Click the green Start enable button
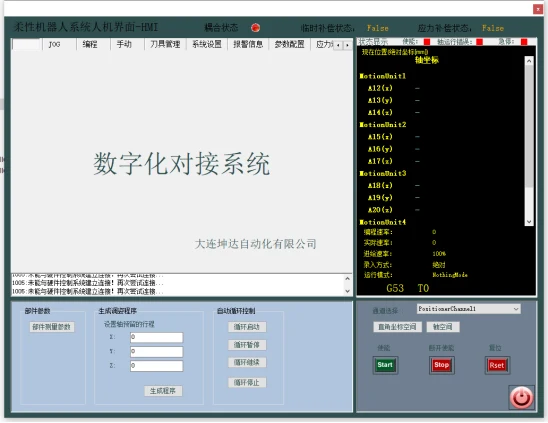The image size is (548, 423). (385, 365)
